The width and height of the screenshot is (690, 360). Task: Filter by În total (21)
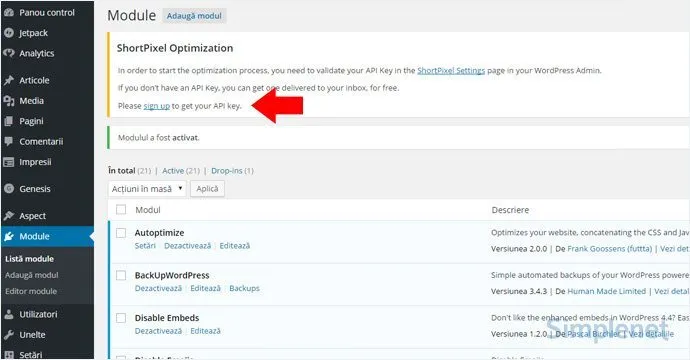tap(129, 171)
